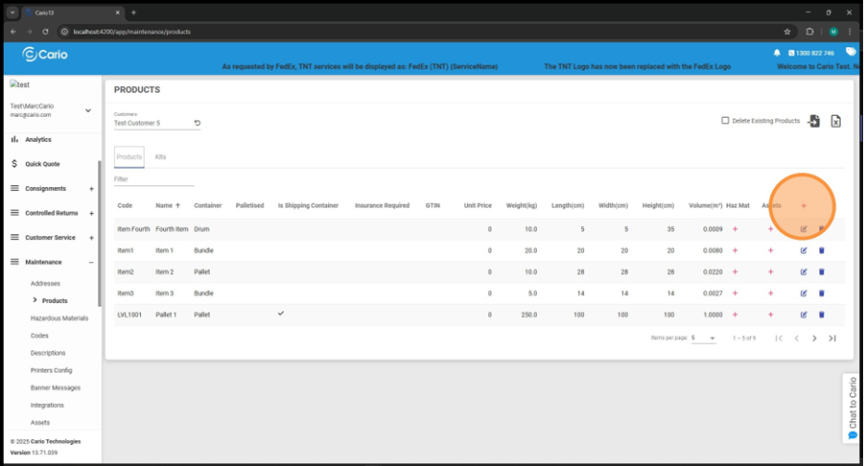
Task: Go to next page of products
Action: click(x=814, y=338)
